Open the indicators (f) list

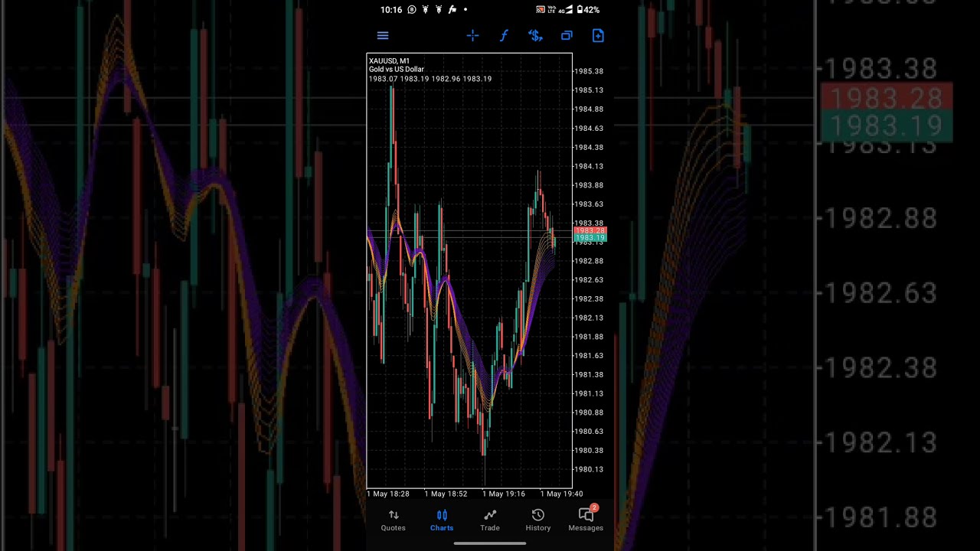point(504,35)
